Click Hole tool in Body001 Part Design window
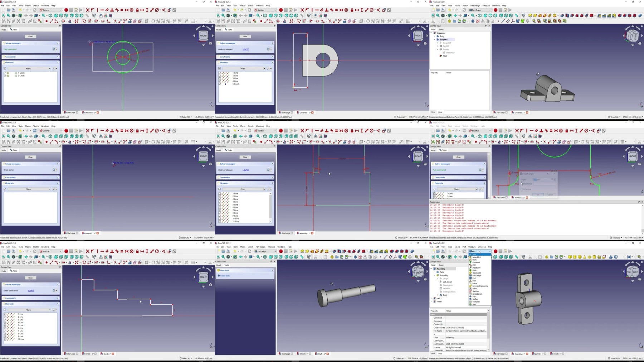This screenshot has width=644, height=362. click(x=567, y=15)
